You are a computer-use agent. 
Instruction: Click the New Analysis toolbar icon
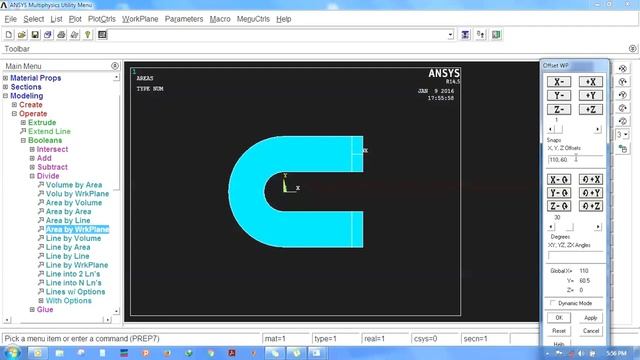pos(9,35)
